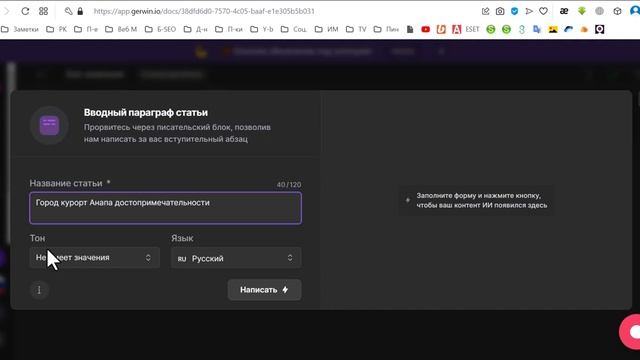Open the blue shield ad blocker icon
This screenshot has width=640, height=360.
514,11
